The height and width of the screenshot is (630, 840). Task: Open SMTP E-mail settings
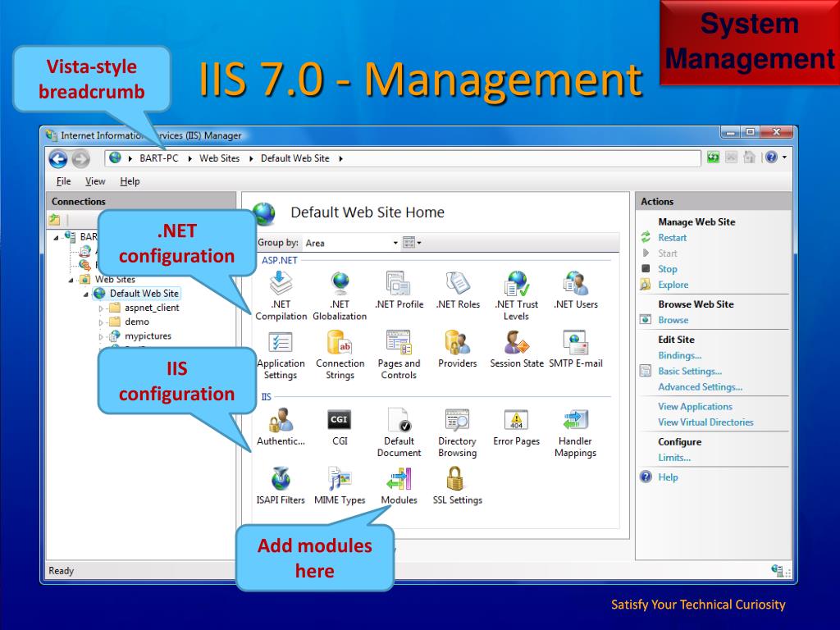(x=575, y=349)
